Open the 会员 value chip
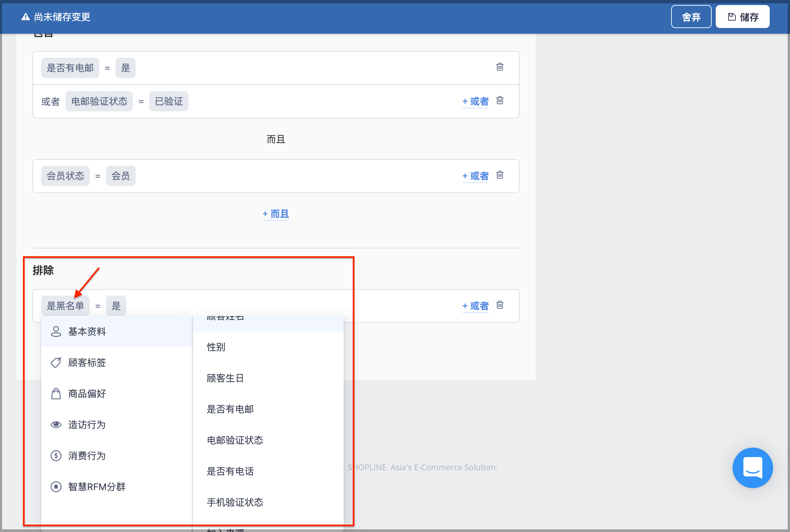 click(x=121, y=176)
